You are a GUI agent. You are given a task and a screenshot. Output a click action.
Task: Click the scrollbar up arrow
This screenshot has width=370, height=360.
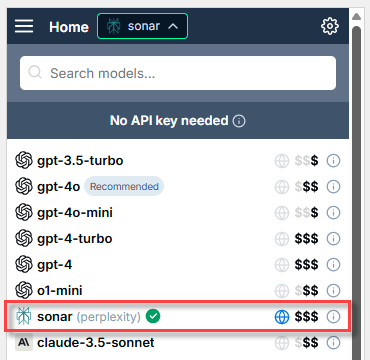tap(357, 16)
